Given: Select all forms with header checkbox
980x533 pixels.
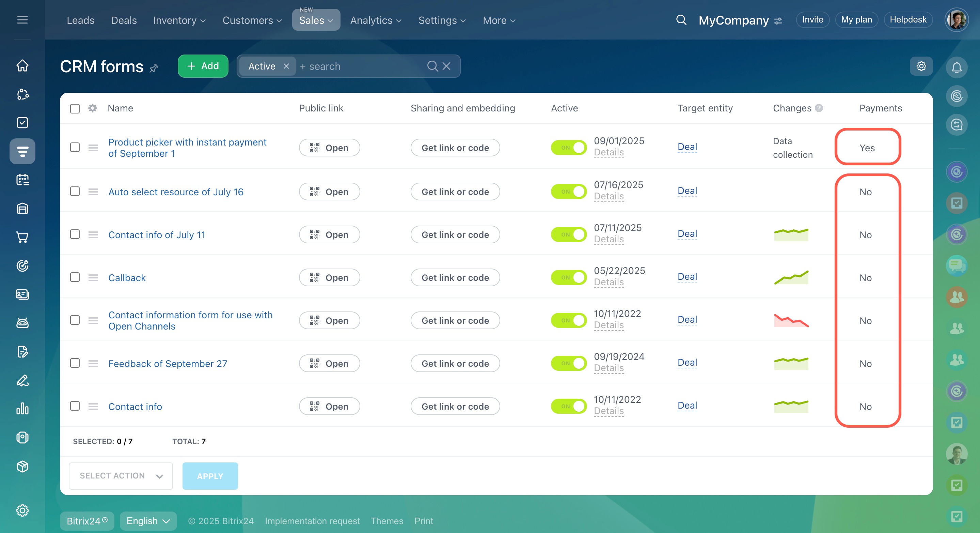Looking at the screenshot, I should click(x=75, y=108).
